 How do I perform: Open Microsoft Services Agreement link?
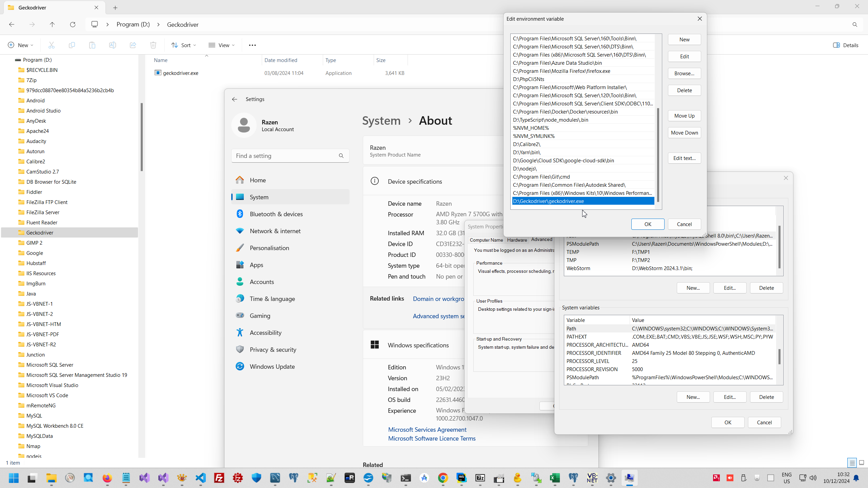pyautogui.click(x=427, y=429)
